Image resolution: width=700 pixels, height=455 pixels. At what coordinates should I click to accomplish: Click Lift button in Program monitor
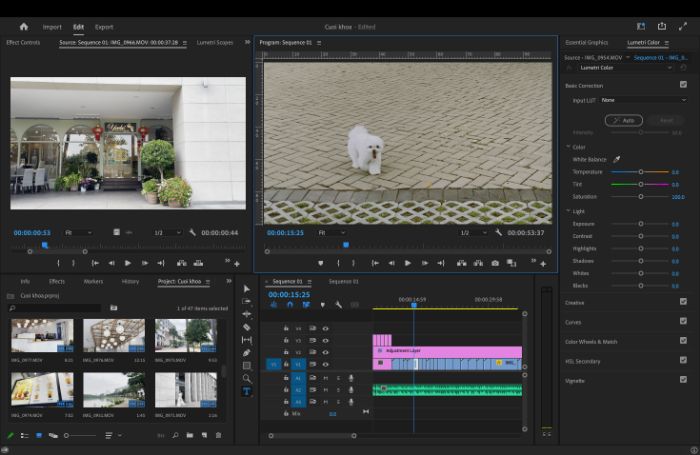click(x=462, y=263)
